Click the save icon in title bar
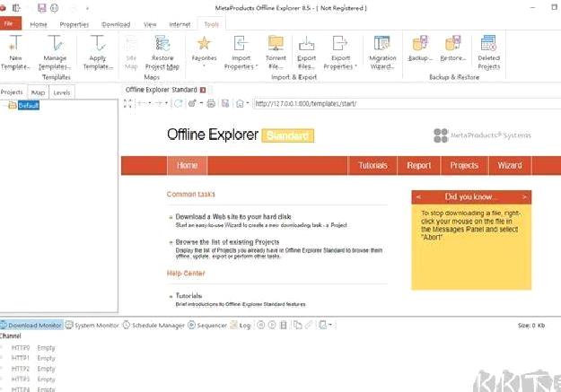561x392 pixels. coord(42,7)
